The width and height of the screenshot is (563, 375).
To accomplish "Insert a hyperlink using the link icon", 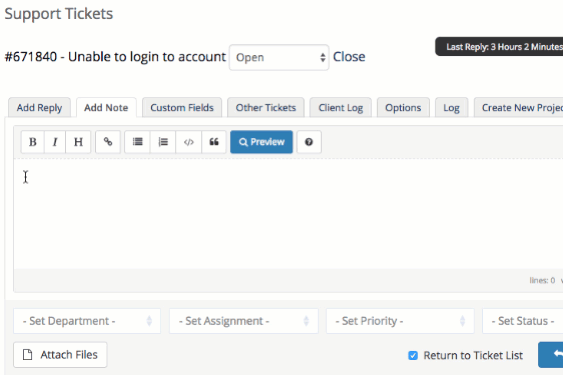I will 108,142.
